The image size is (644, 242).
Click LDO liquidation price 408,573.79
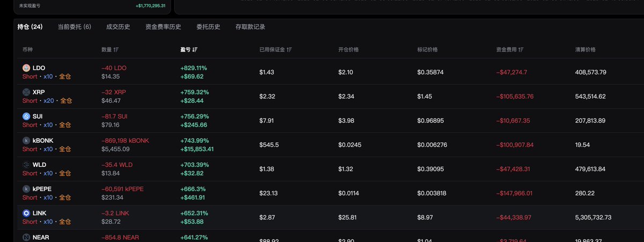[590, 72]
